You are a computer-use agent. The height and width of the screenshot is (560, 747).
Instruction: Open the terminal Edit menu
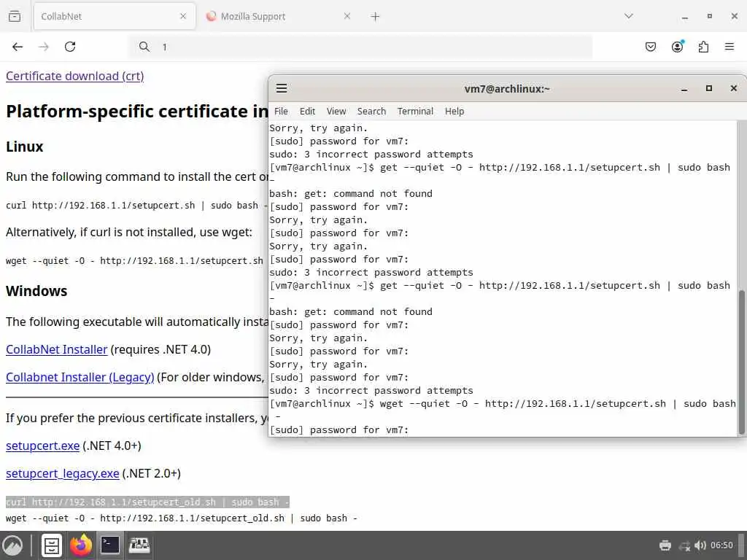tap(307, 111)
